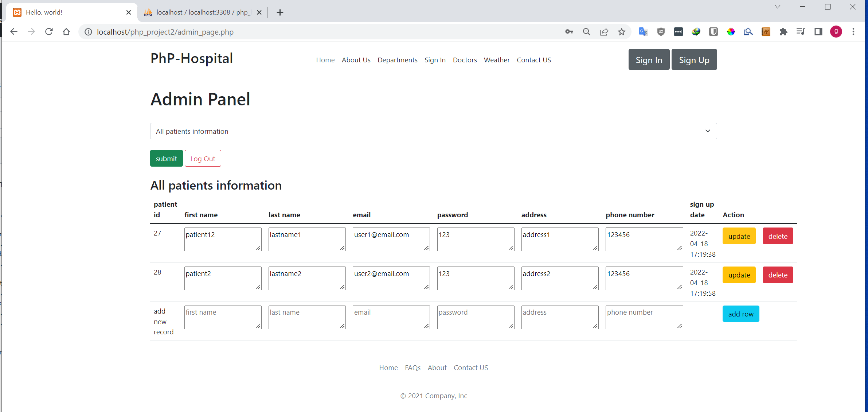Open Departments in the navigation menu
This screenshot has height=412, width=868.
pos(398,60)
